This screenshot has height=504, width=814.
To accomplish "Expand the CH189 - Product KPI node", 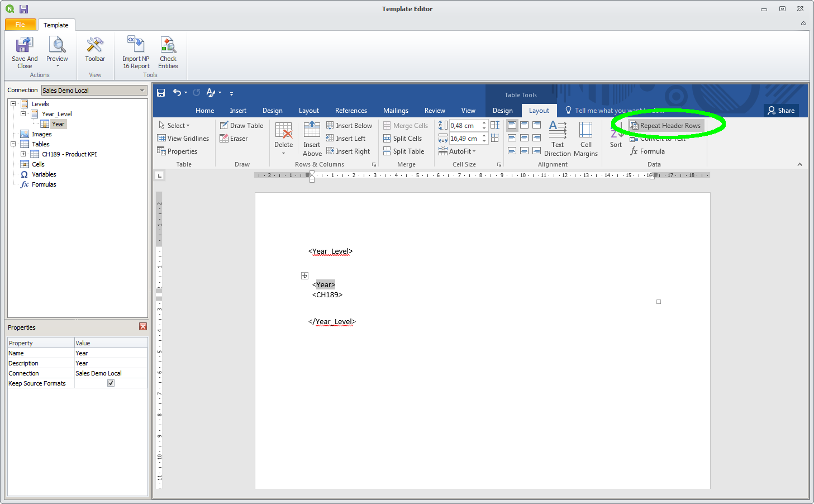I will point(23,154).
